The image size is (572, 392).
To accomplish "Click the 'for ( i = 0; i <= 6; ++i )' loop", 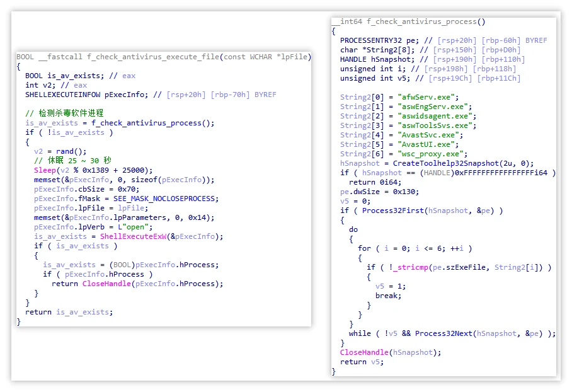I will (415, 248).
